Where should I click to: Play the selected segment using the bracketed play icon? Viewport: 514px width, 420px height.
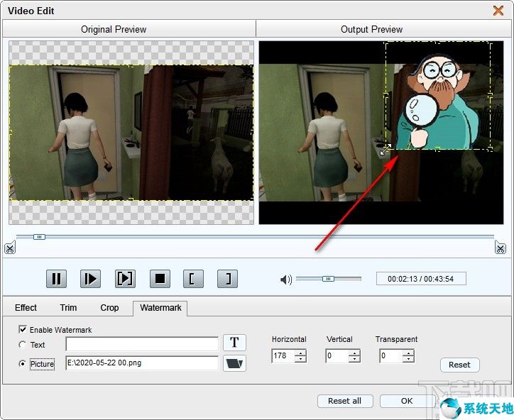point(125,279)
